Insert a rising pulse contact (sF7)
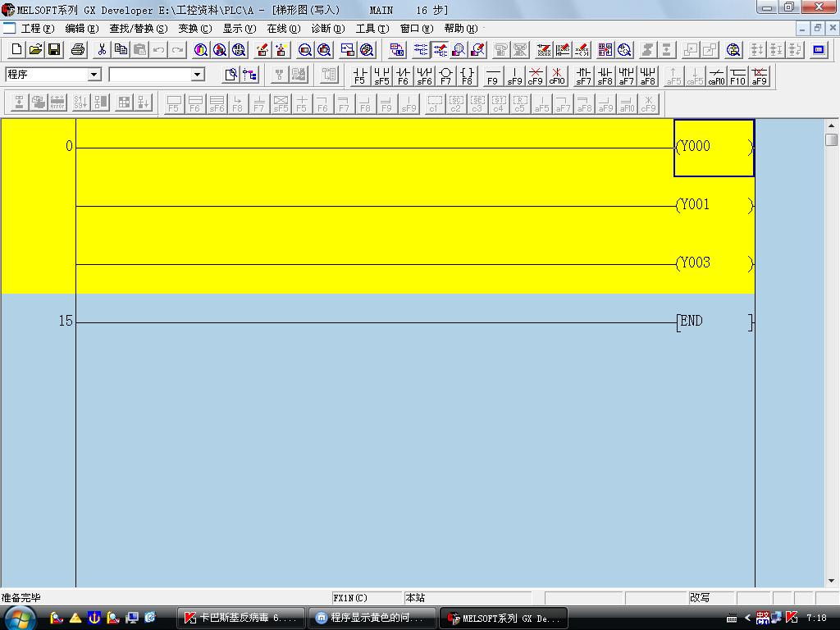 583,76
